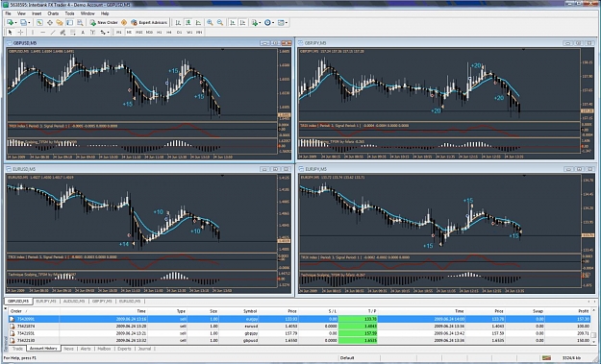
Task: Select the GBPJPY,M5 chart tab
Action: pos(102,302)
